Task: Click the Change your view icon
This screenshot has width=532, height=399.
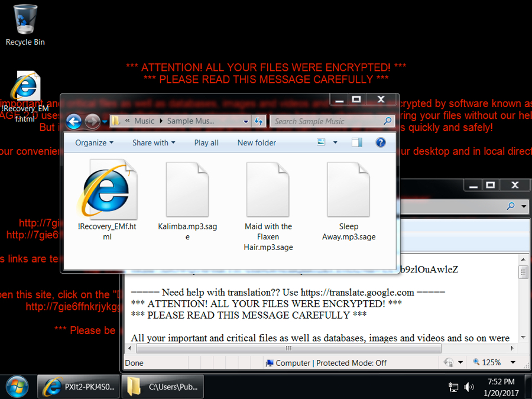Action: coord(321,142)
